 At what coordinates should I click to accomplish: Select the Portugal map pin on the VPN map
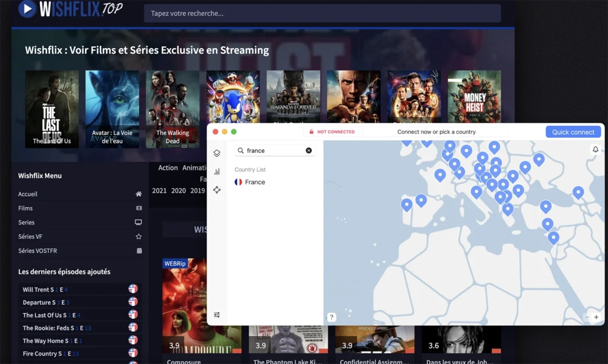coord(406,205)
